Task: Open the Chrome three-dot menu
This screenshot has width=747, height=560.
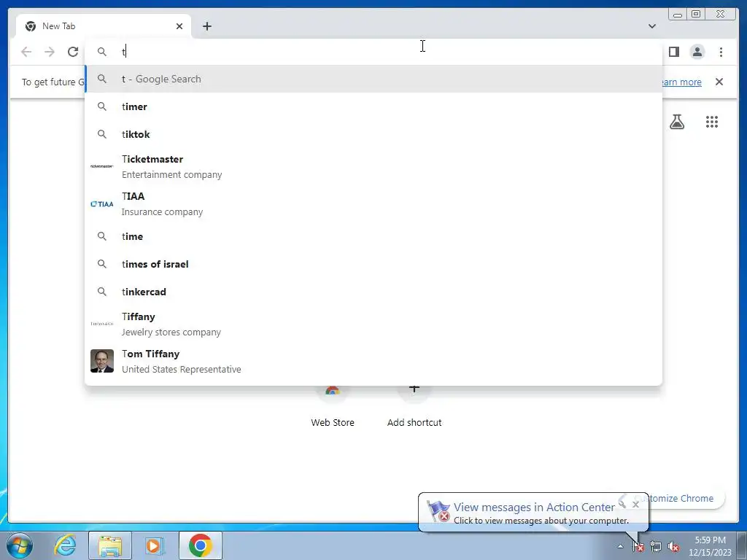Action: (x=721, y=52)
